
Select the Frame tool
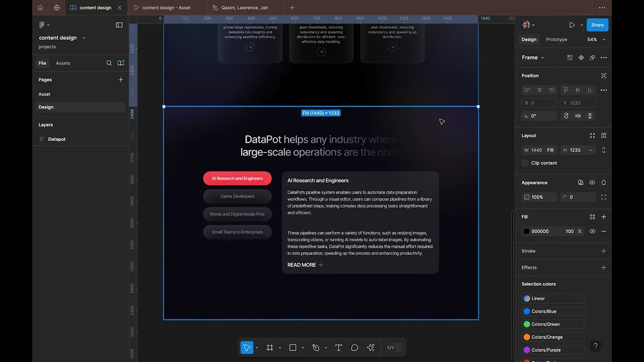coord(270,347)
